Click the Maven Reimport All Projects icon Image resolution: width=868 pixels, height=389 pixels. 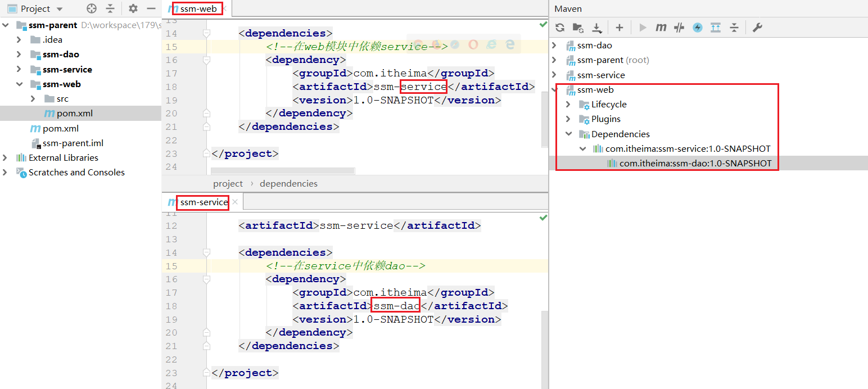pos(560,28)
